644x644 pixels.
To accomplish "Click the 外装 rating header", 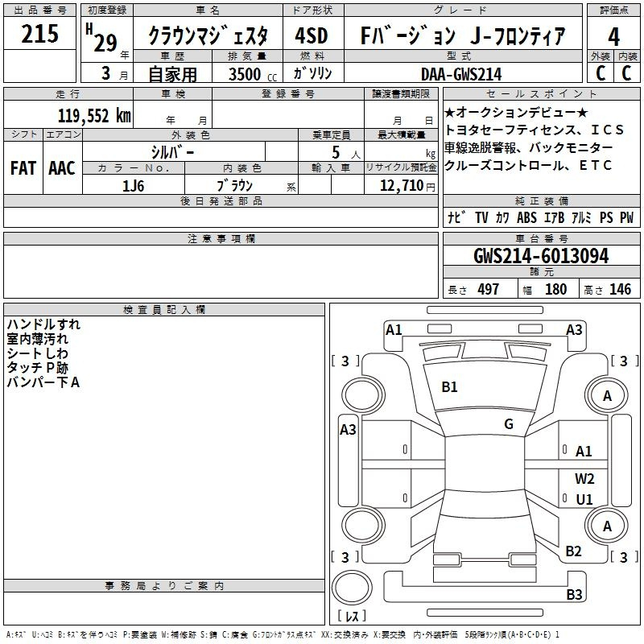I will point(600,56).
